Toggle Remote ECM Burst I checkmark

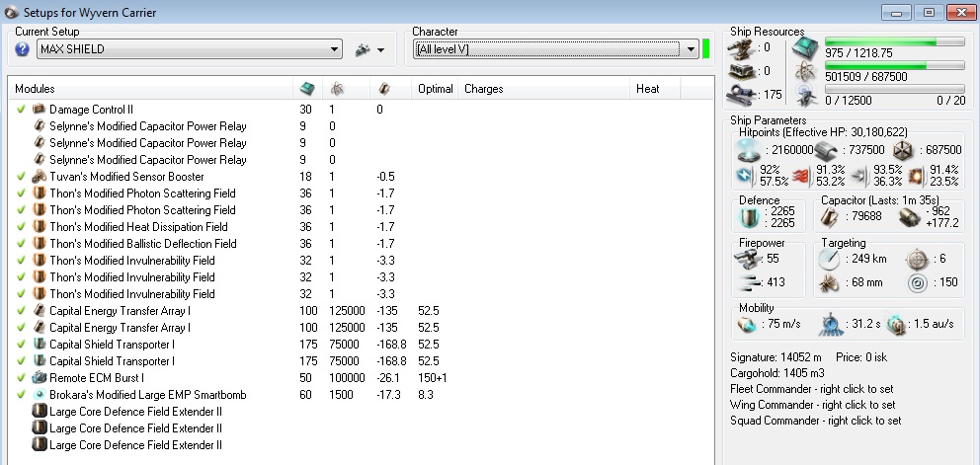[x=21, y=377]
